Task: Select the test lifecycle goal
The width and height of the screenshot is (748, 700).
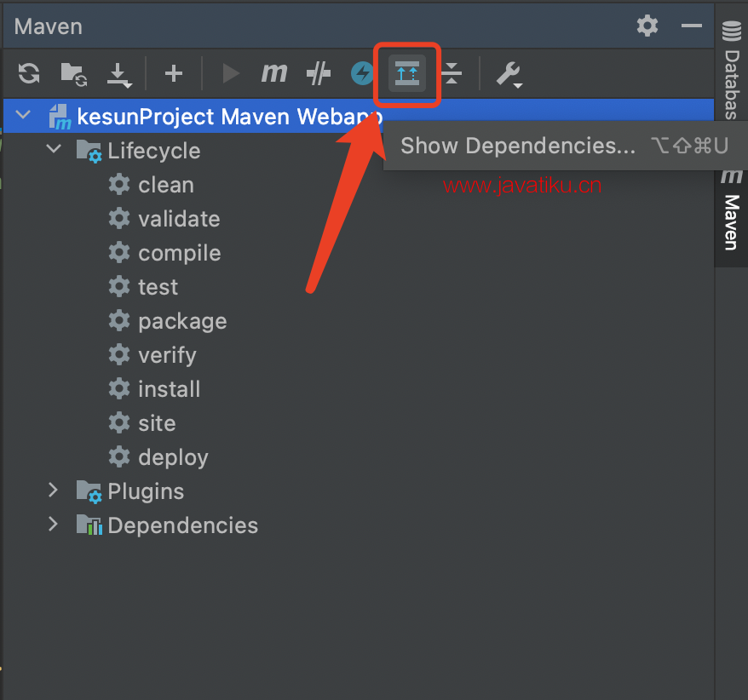Action: pyautogui.click(x=158, y=287)
